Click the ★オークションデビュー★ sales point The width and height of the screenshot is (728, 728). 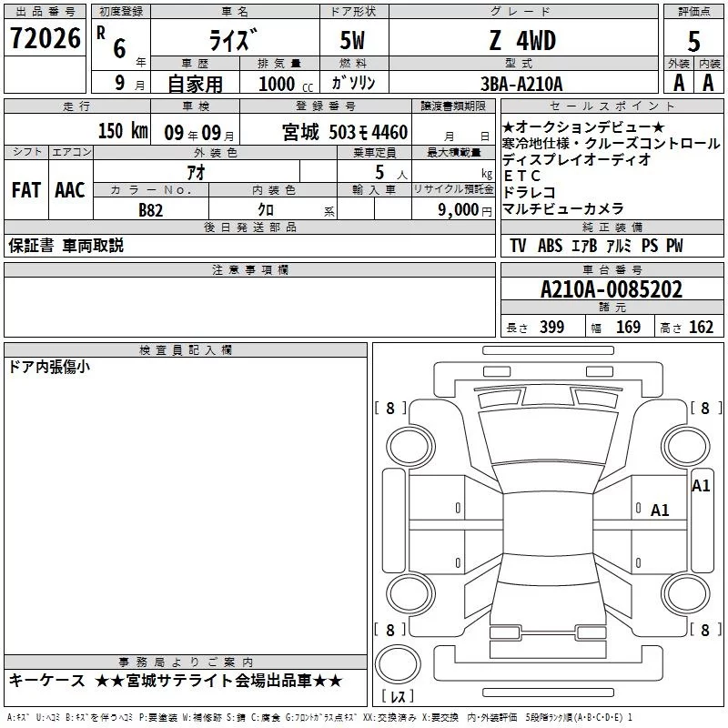click(x=583, y=126)
